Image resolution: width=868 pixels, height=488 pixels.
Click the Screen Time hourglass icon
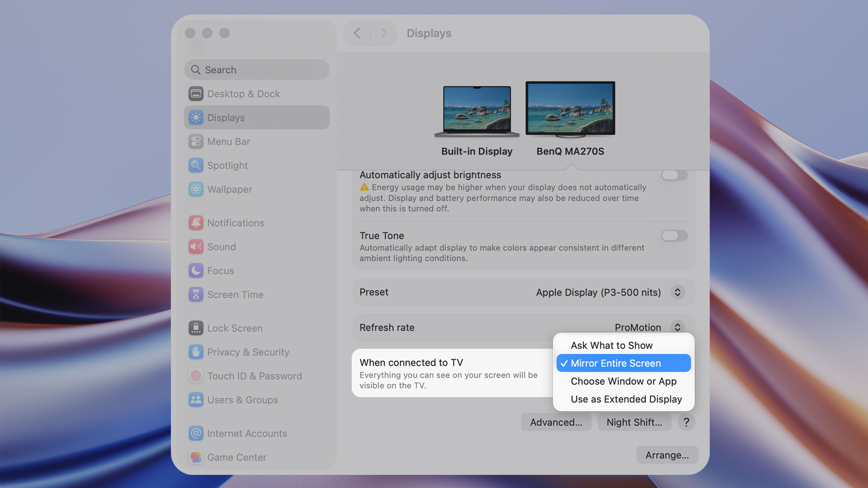[196, 295]
